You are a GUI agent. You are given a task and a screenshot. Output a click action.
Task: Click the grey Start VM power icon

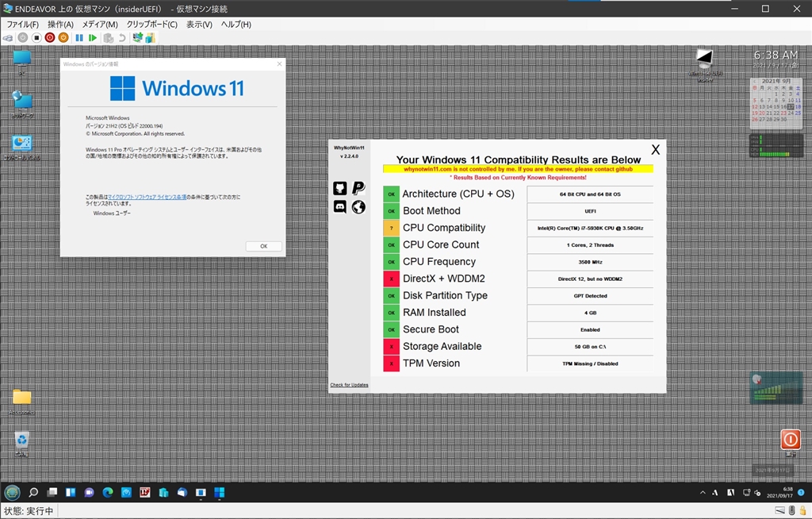pos(23,38)
